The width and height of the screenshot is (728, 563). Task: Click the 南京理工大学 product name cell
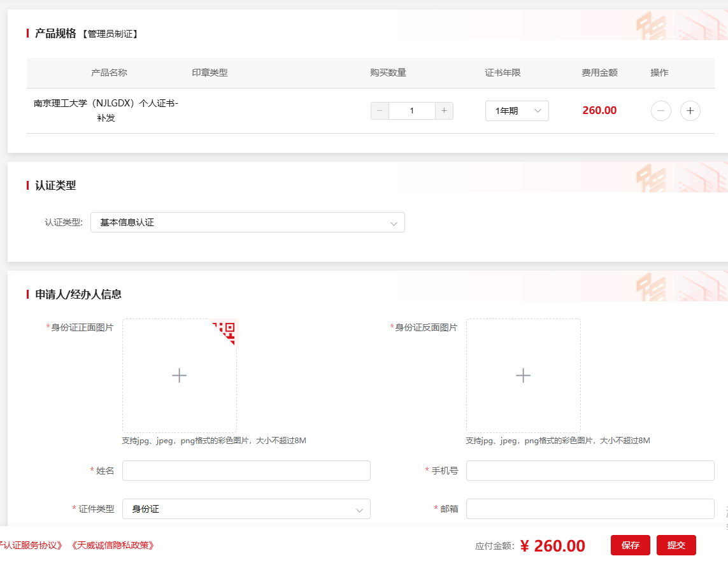[x=106, y=110]
